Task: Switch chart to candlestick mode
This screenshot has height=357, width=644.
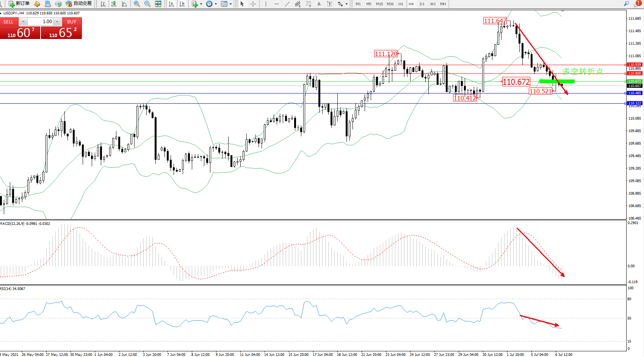Action: pos(114,4)
